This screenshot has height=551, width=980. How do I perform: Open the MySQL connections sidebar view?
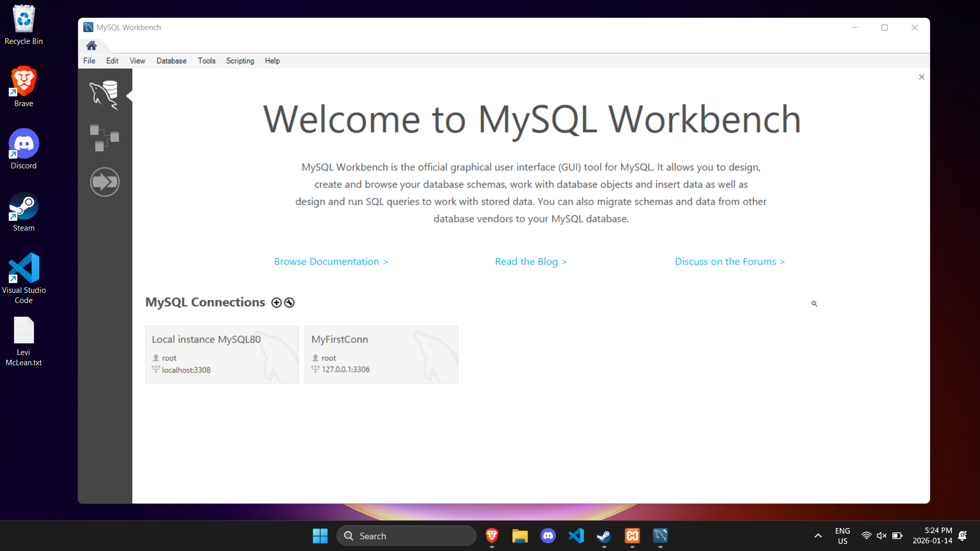pyautogui.click(x=105, y=95)
